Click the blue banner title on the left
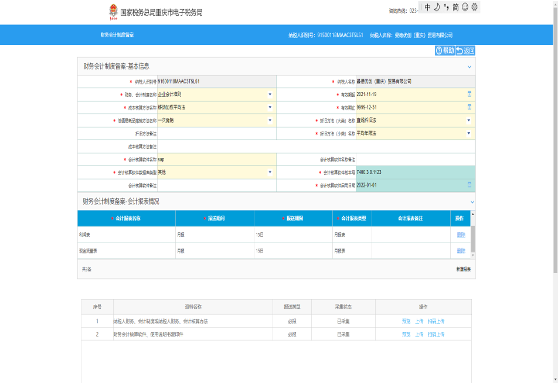The image size is (558, 384). tap(117, 35)
